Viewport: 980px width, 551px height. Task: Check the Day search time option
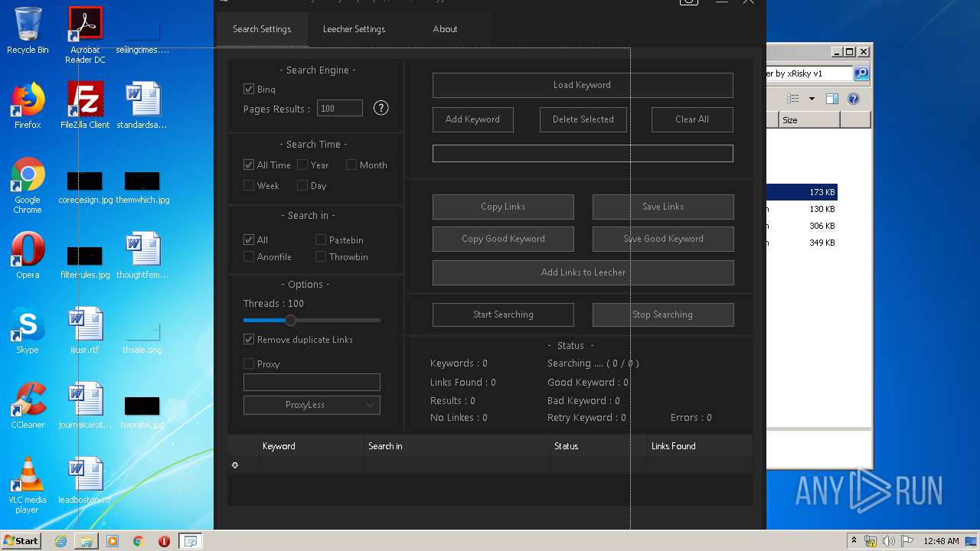pyautogui.click(x=302, y=185)
